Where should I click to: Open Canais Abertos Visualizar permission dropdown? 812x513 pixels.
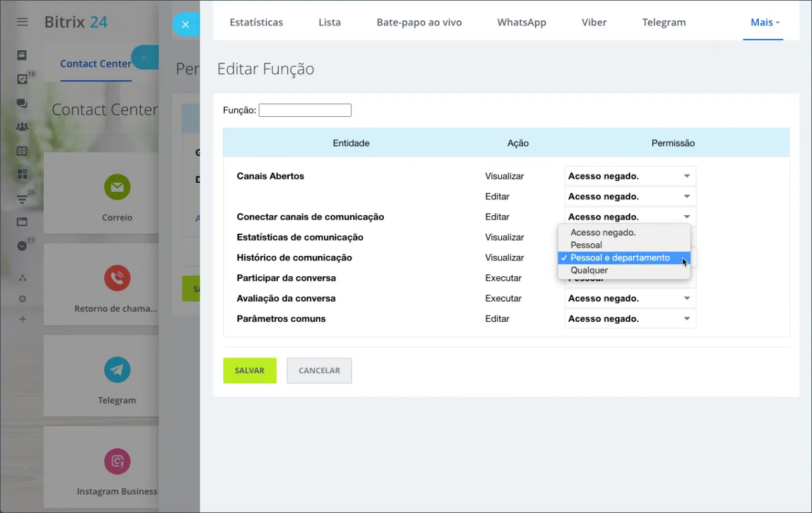(630, 176)
